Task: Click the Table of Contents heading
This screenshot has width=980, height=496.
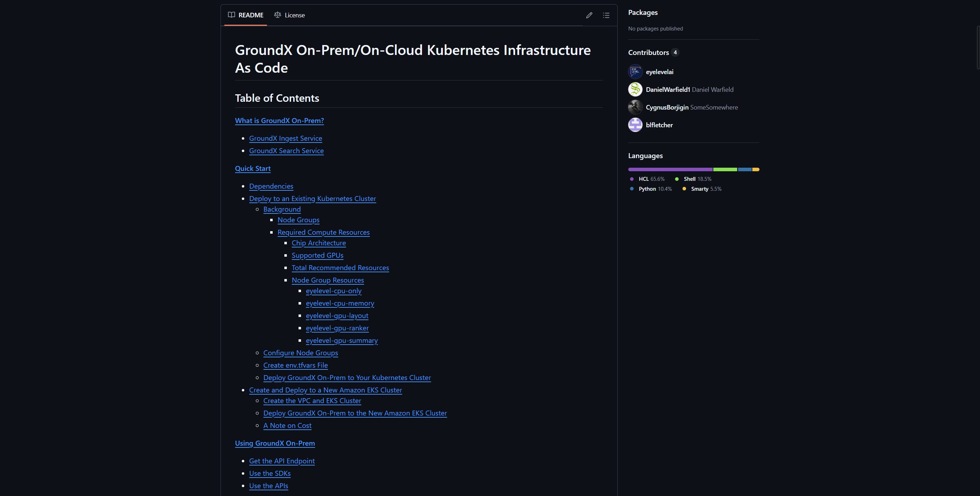Action: 277,98
